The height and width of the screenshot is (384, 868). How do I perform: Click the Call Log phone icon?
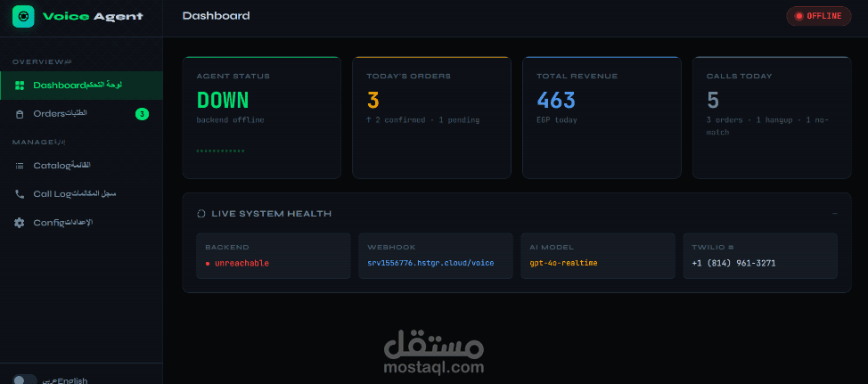[20, 193]
